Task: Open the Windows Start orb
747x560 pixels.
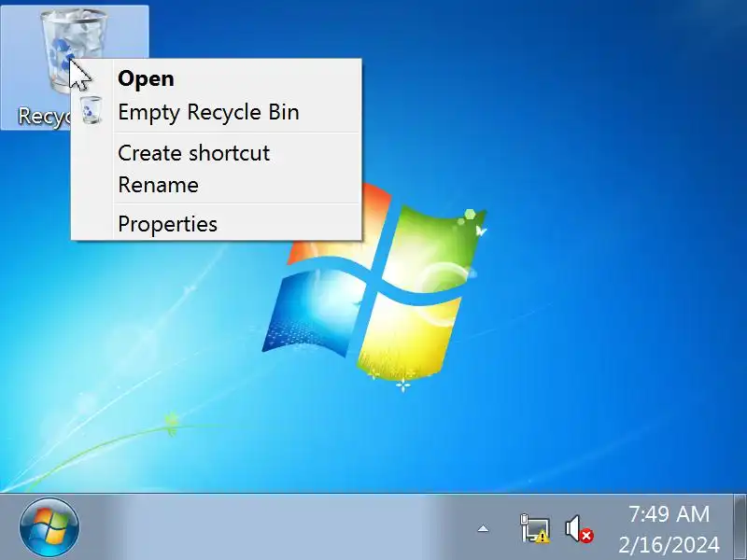Action: tap(49, 527)
